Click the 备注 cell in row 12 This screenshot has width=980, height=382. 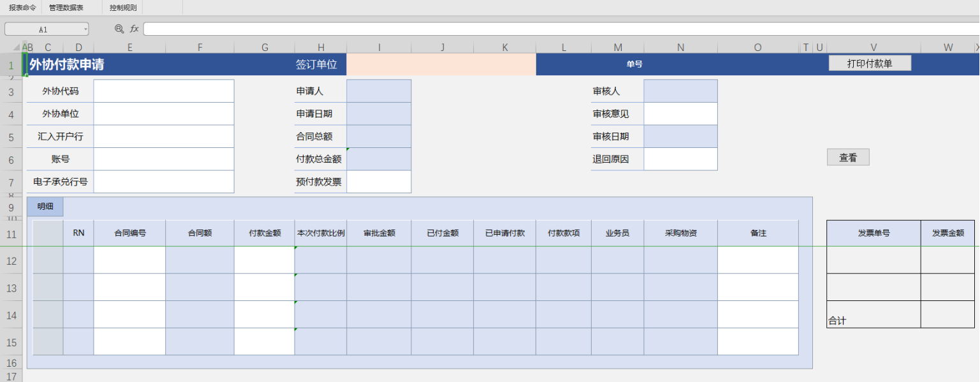point(757,260)
